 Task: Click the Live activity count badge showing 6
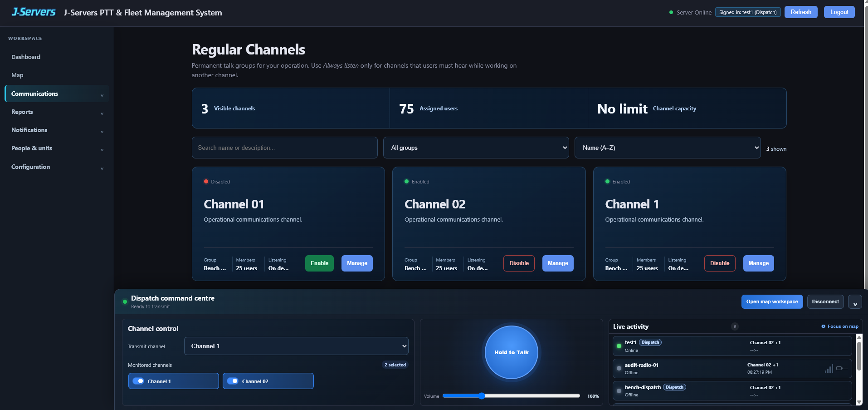(x=735, y=326)
